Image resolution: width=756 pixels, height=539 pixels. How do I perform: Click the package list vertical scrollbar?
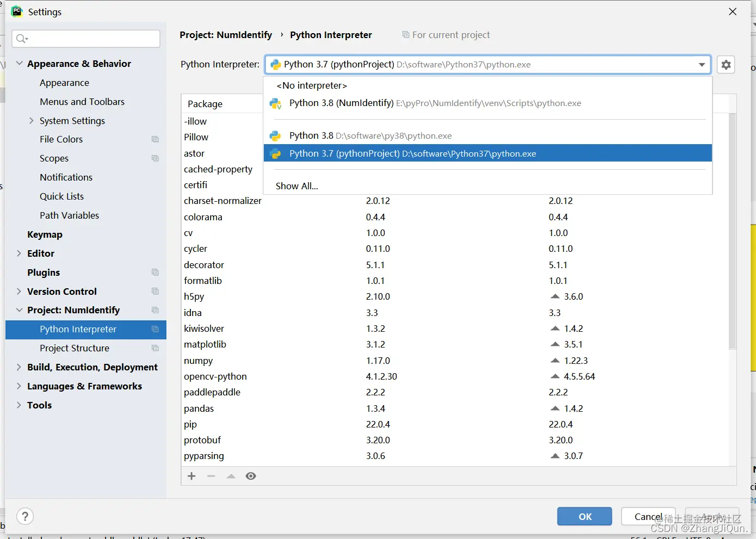pos(732,231)
